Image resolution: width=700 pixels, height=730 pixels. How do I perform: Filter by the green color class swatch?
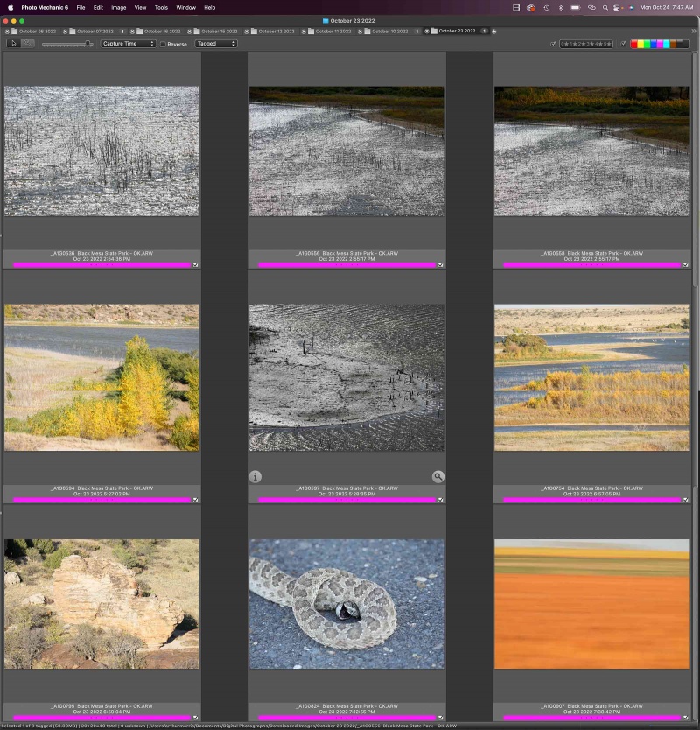point(647,44)
